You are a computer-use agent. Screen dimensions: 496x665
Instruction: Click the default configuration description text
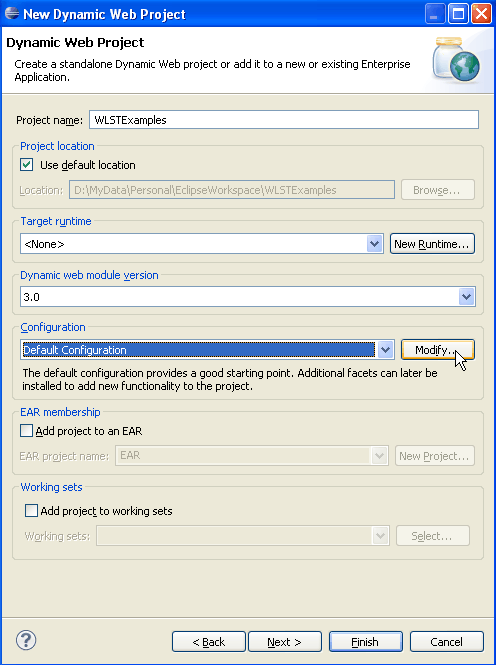tap(230, 380)
